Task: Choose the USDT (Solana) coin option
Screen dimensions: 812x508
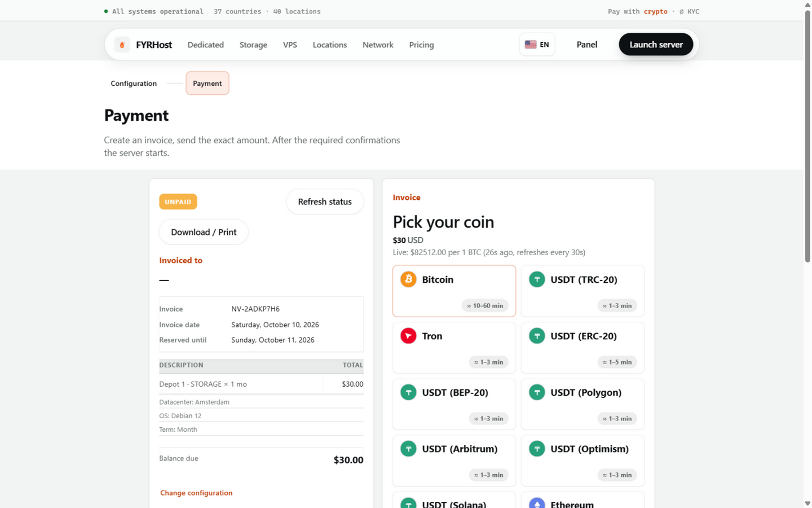Action: pos(454,500)
